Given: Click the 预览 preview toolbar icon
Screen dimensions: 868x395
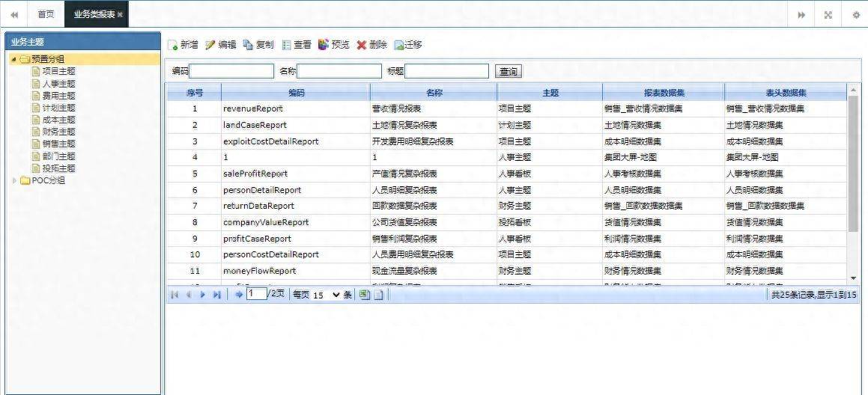Looking at the screenshot, I should point(324,44).
